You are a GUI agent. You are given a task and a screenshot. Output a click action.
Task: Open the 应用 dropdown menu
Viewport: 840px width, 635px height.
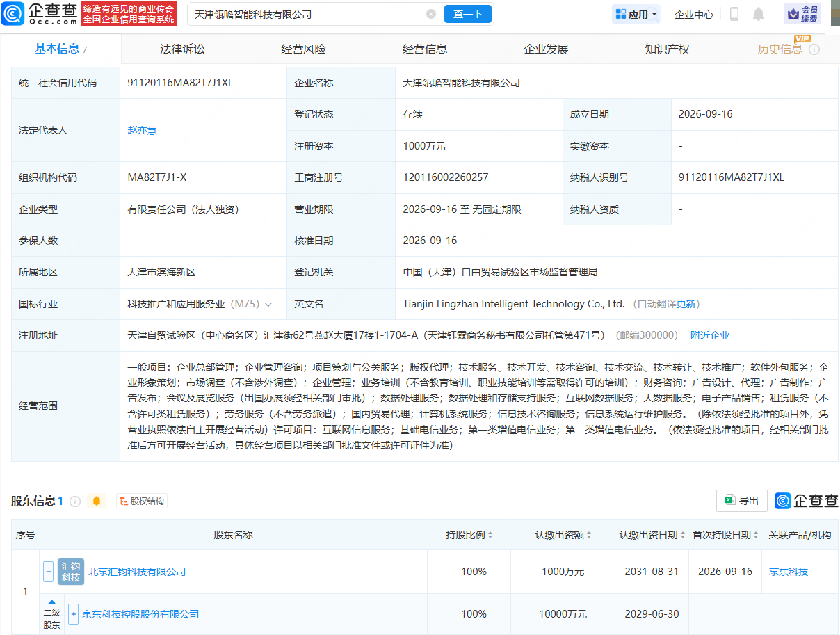tap(636, 14)
